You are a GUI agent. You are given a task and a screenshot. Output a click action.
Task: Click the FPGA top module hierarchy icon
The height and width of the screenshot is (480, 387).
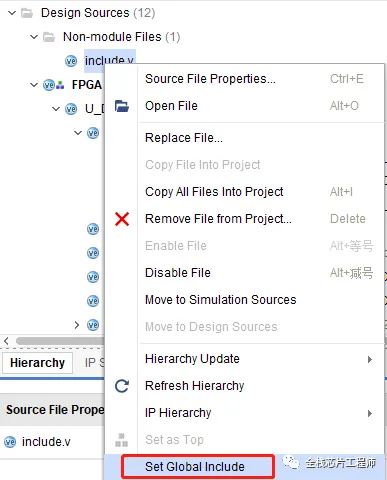pyautogui.click(x=53, y=85)
